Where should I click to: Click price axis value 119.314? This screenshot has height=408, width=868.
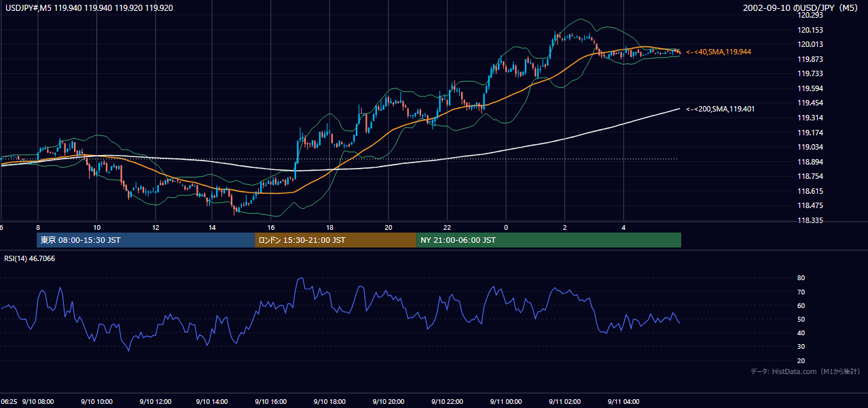point(810,118)
